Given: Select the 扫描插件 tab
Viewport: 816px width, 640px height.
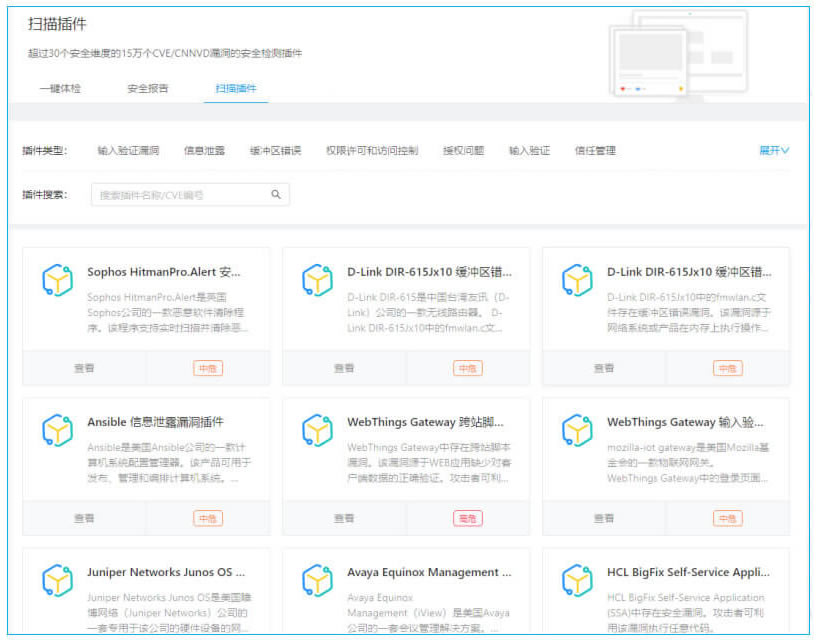Looking at the screenshot, I should click(x=236, y=88).
